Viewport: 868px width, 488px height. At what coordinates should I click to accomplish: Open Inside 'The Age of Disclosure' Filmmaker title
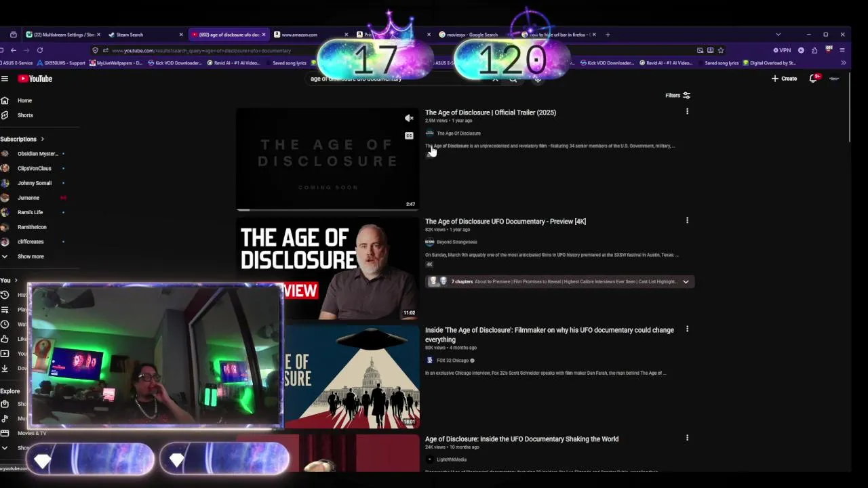click(x=549, y=335)
